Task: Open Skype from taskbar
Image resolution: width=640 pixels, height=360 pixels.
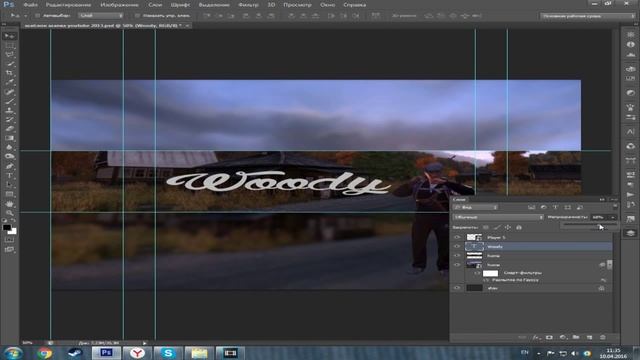Action: pyautogui.click(x=168, y=353)
